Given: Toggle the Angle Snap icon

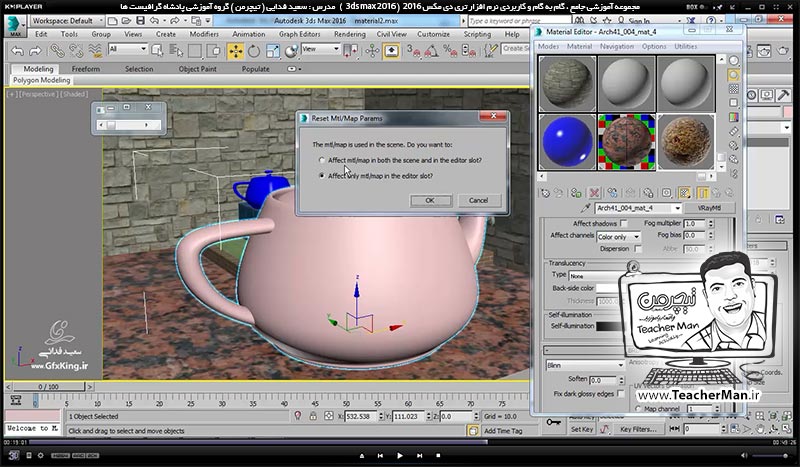Looking at the screenshot, I should tap(432, 51).
